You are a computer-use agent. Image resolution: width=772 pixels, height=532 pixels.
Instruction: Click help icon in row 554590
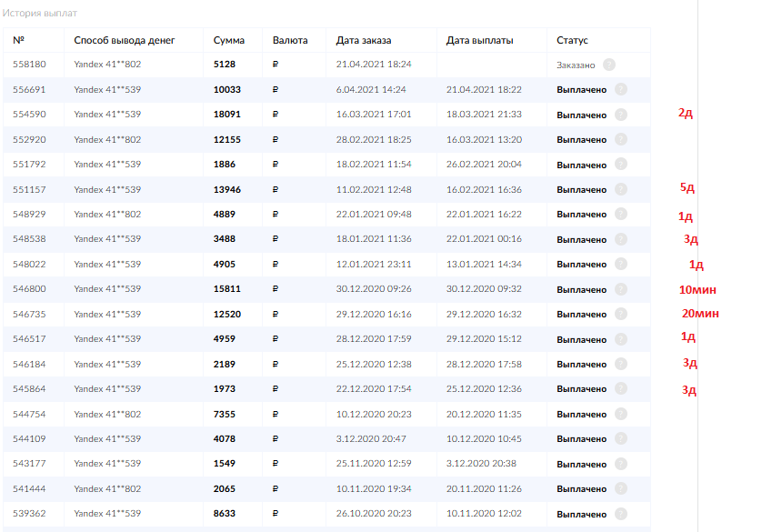(x=621, y=115)
